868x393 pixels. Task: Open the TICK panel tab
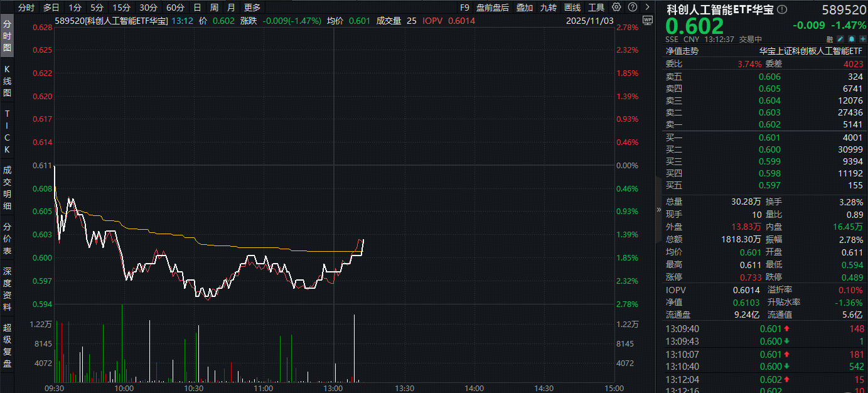(x=7, y=130)
